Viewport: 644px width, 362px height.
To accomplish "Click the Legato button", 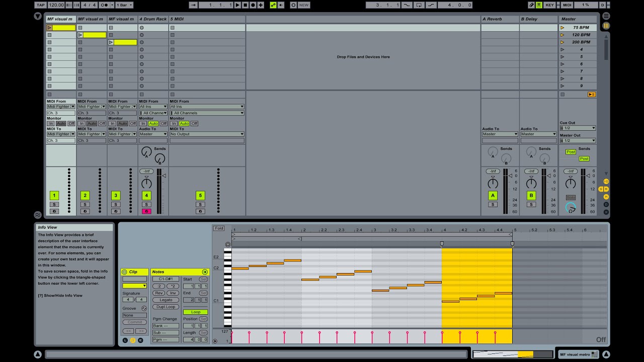I will (166, 300).
